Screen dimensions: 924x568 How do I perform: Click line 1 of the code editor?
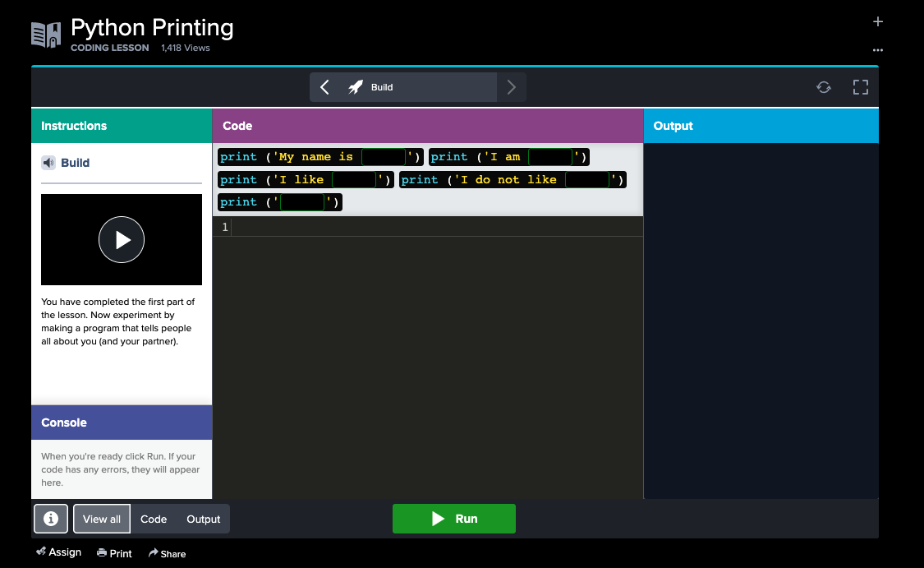[437, 227]
